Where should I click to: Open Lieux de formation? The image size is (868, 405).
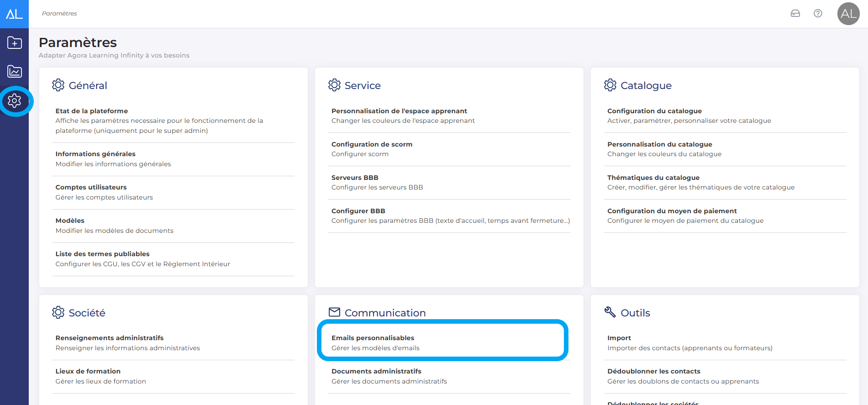[88, 372]
